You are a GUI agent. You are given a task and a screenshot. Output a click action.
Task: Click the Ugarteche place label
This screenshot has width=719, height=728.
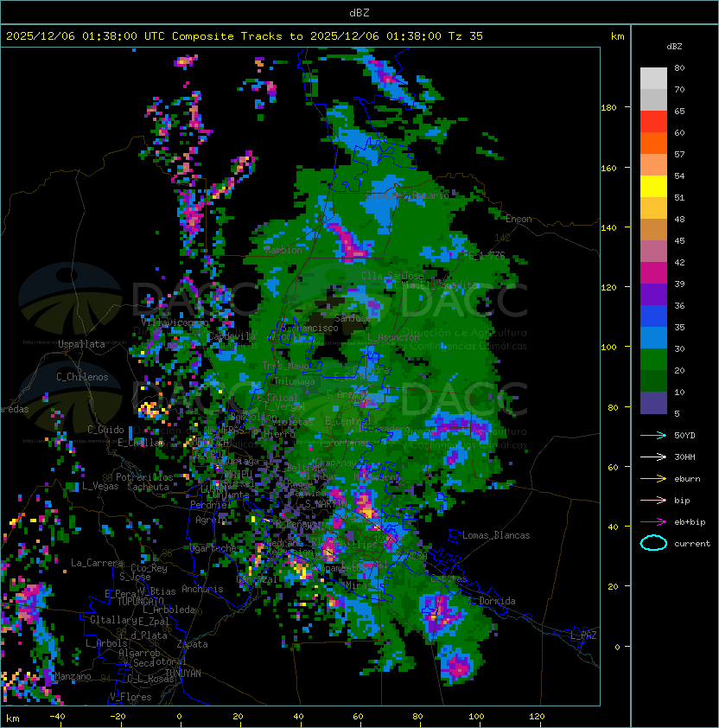(x=213, y=548)
